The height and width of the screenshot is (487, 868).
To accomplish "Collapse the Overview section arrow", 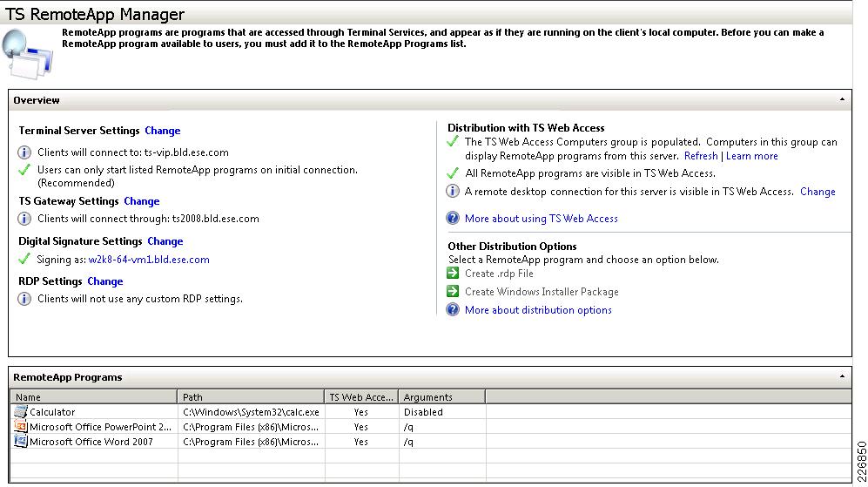I will [842, 99].
